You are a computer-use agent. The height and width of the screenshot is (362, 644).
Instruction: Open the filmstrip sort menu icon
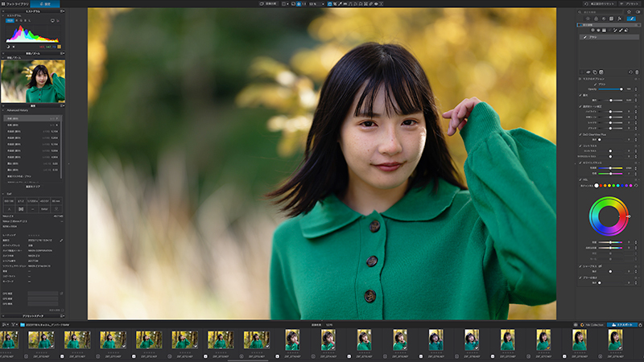click(x=5, y=325)
